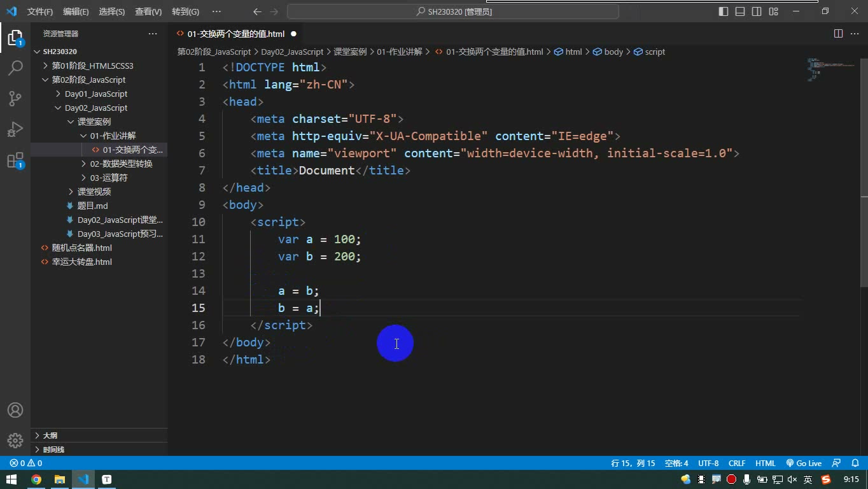Go back with the navigation arrow
The height and width of the screenshot is (489, 868).
257,11
